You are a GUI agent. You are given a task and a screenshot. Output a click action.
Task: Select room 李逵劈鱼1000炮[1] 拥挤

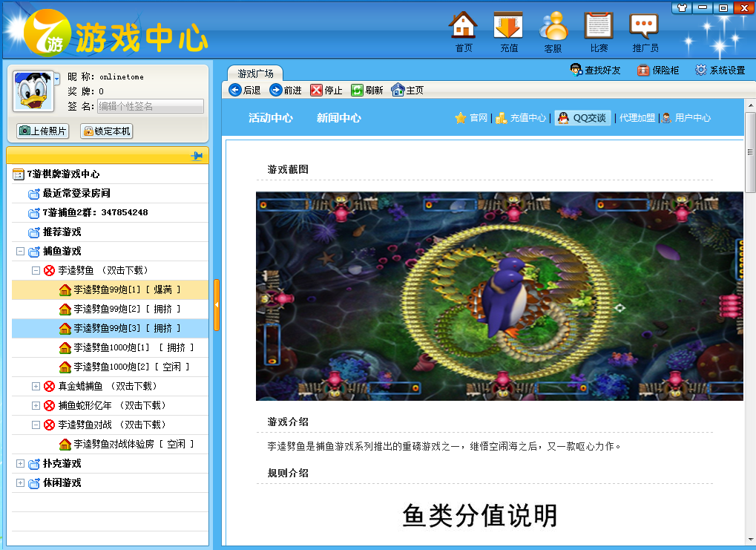tap(110, 347)
